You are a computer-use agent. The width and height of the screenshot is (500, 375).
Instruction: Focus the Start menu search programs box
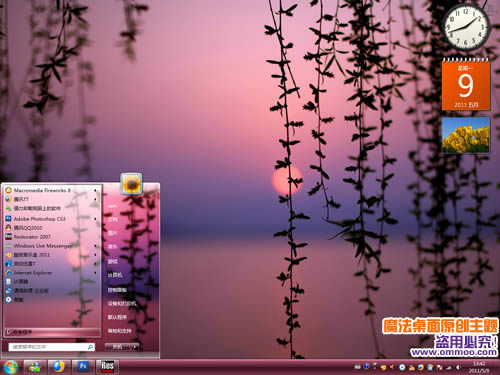52,347
